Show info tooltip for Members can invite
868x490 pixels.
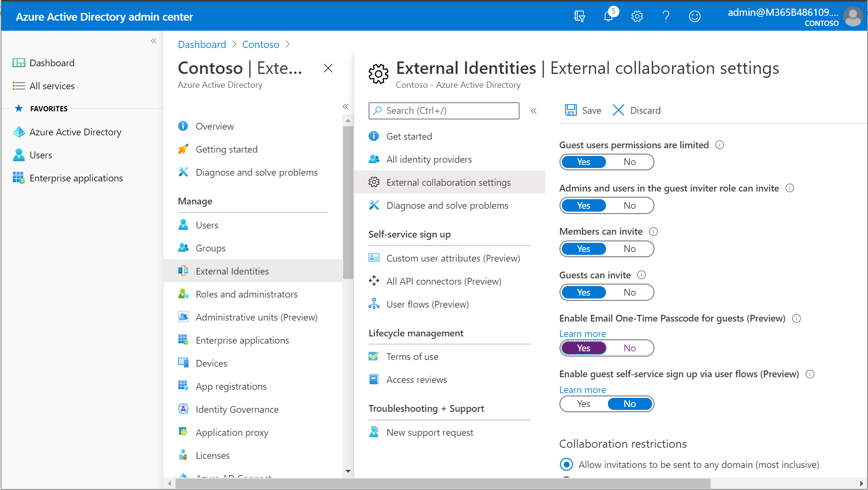click(x=654, y=232)
